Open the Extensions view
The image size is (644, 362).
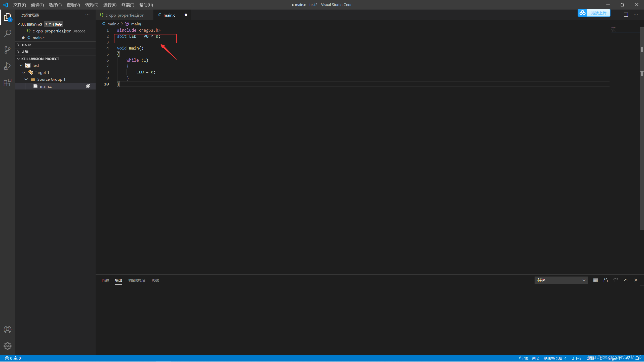(8, 82)
